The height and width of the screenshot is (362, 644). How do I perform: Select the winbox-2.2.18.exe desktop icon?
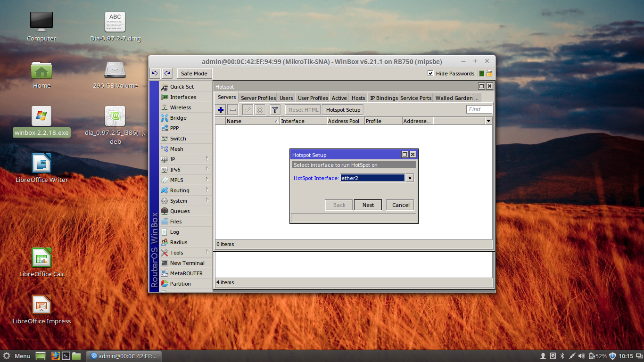[x=41, y=121]
